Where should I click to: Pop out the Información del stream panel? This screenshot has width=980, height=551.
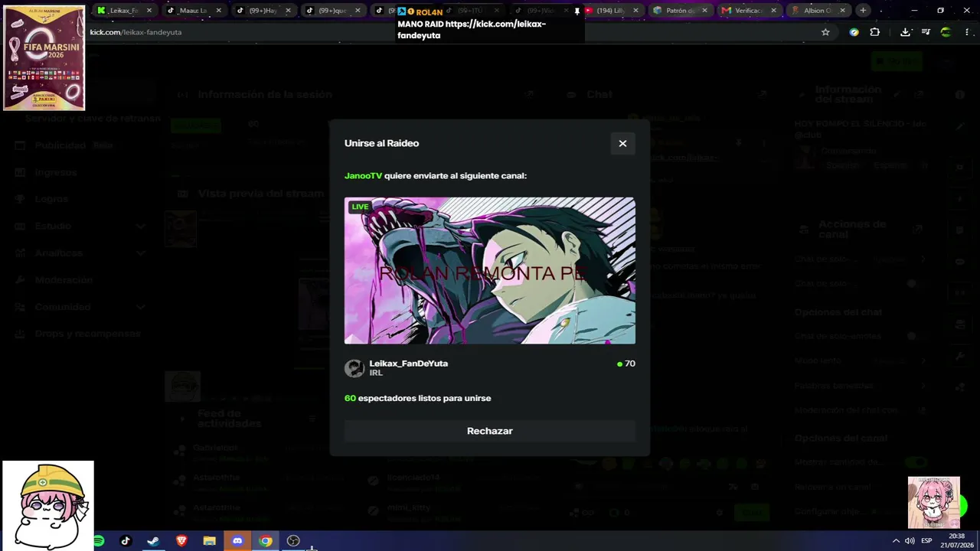pyautogui.click(x=918, y=94)
